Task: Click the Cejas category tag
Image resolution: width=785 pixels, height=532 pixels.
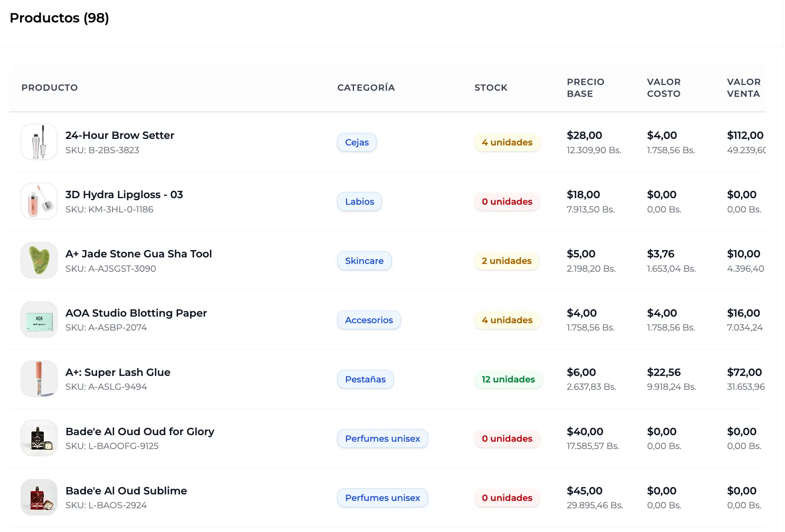Action: [x=357, y=142]
